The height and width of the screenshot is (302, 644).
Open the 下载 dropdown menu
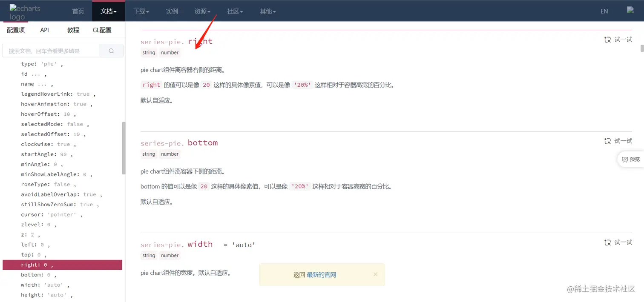[141, 11]
